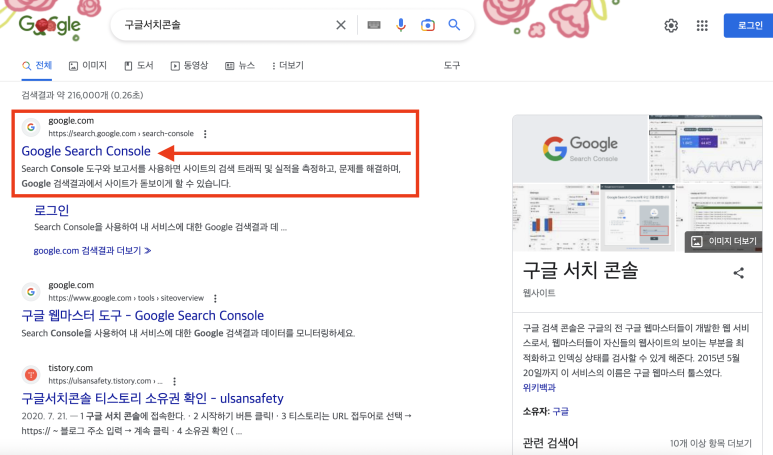Open image search with camera icon
The height and width of the screenshot is (455, 773).
click(427, 25)
